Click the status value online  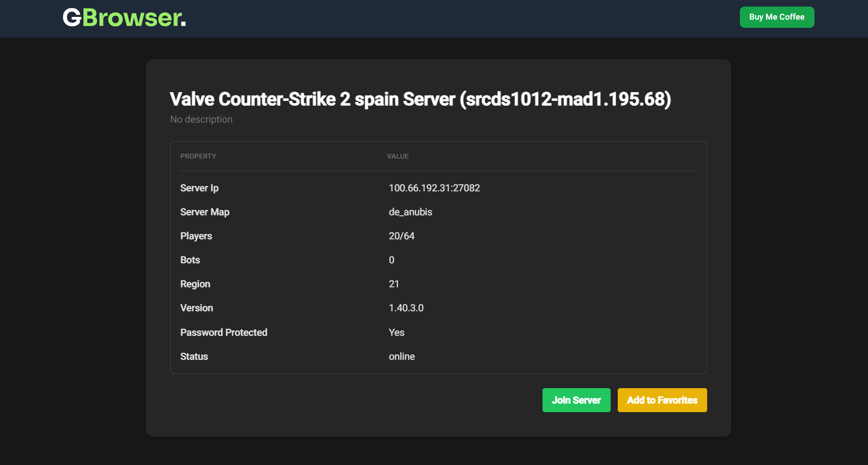402,357
